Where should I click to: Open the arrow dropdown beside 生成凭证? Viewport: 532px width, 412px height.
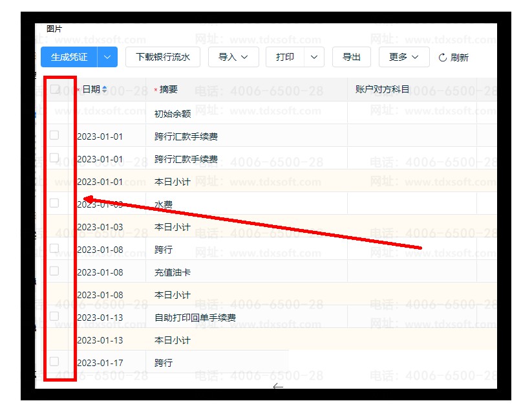(107, 57)
